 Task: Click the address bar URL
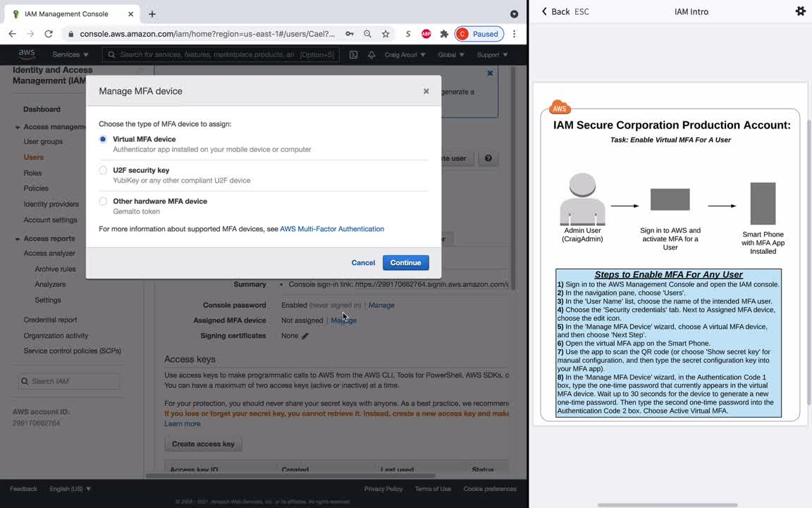click(x=207, y=34)
